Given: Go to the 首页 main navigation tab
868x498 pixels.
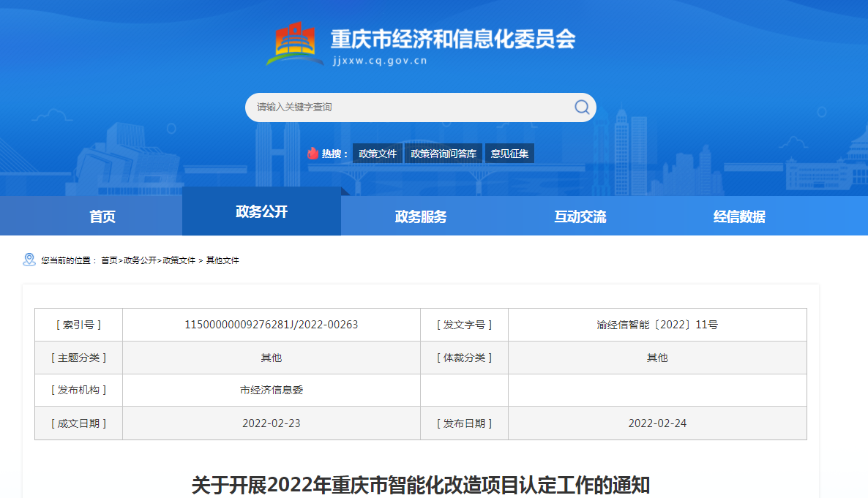Looking at the screenshot, I should tap(102, 216).
